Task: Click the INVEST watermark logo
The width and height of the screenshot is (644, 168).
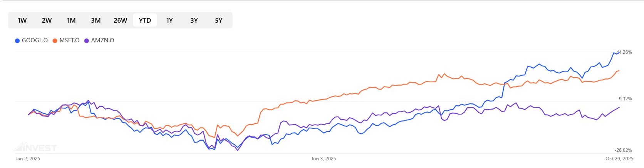Action: tap(35, 148)
